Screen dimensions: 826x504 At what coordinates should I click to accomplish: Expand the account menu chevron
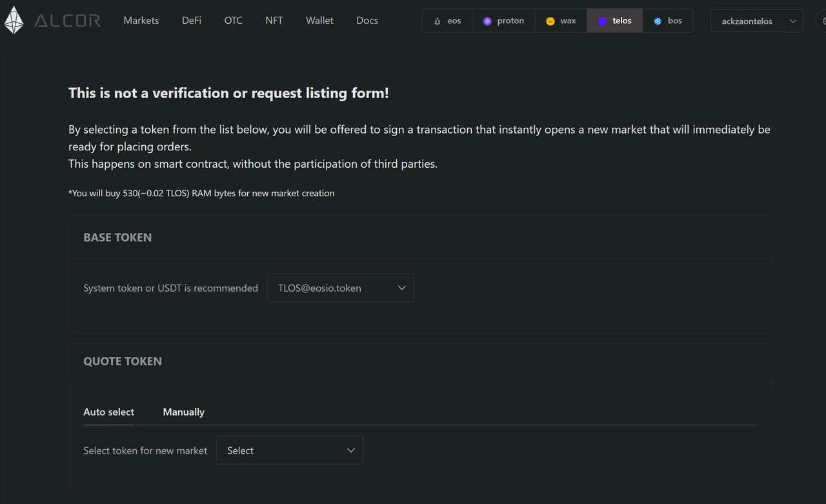coord(793,21)
